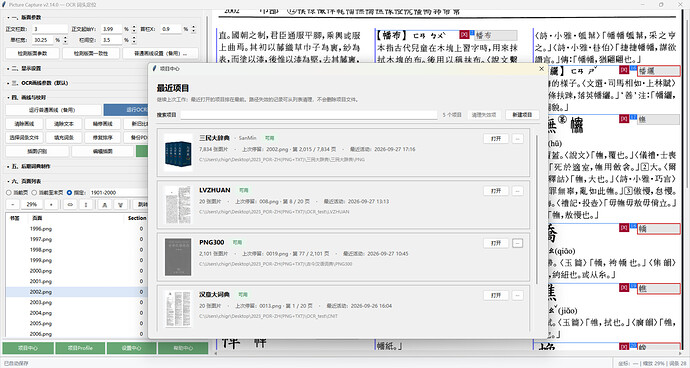Click the 汉语大词典 page thumbnail
This screenshot has width=690, height=368.
point(178,309)
